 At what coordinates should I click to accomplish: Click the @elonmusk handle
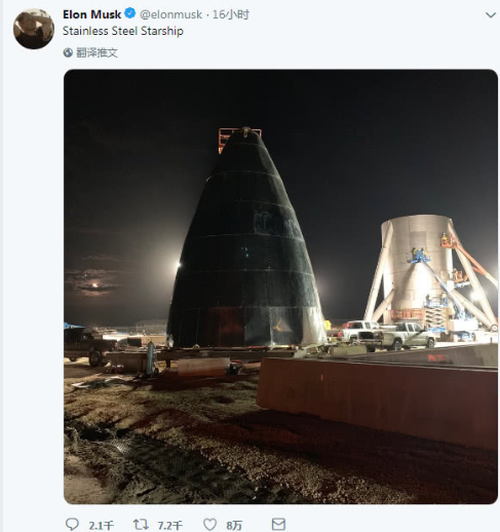(171, 15)
